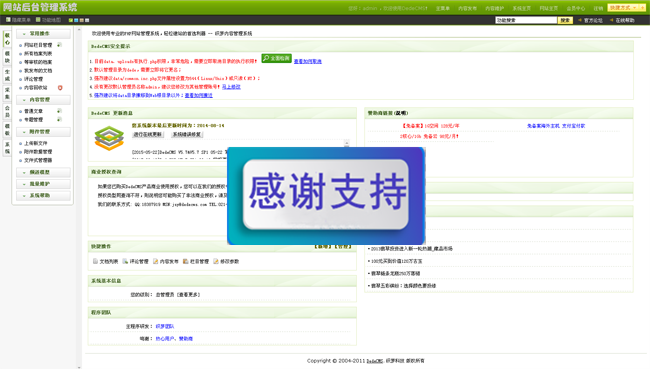Click the add icon beside 专题管理
650x369 pixels.
point(59,119)
